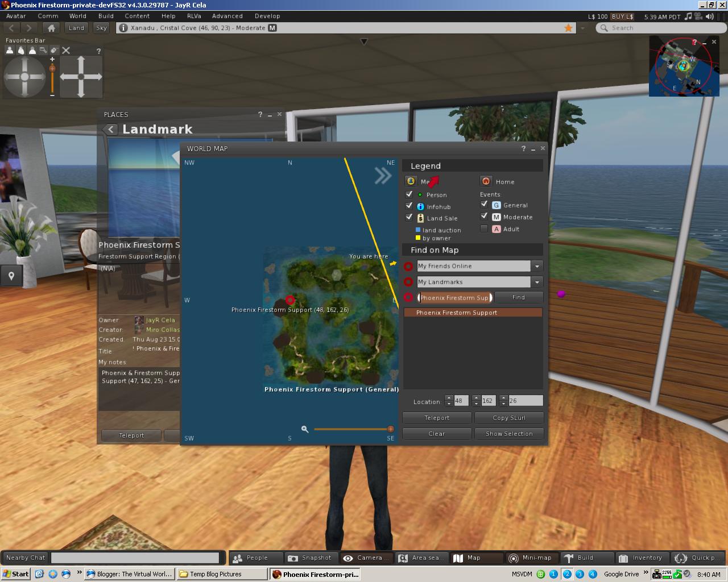Uncheck the Infohub legend checkbox

(409, 206)
